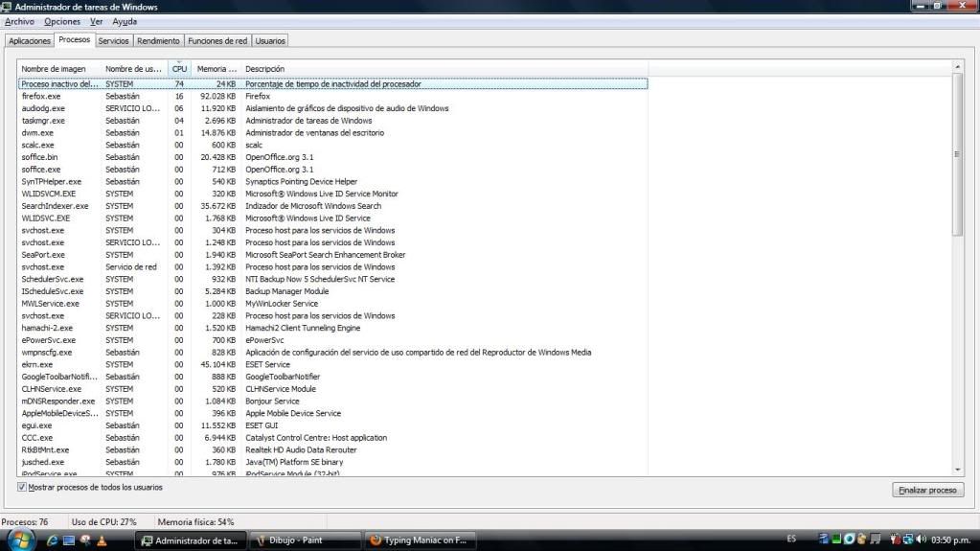Click the ES language bar indicator
This screenshot has width=980, height=551.
pos(791,540)
